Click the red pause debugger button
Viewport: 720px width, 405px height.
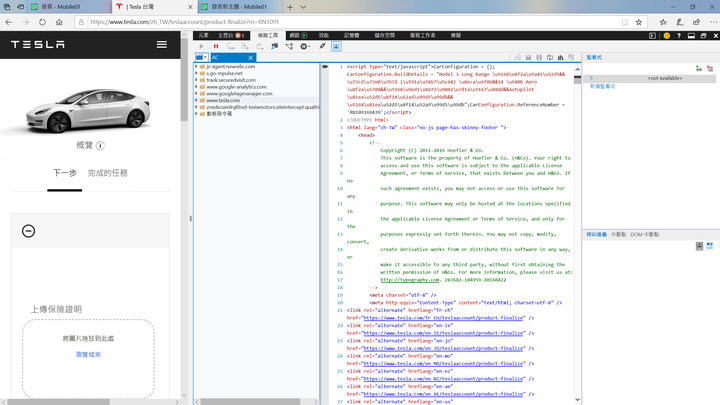click(216, 46)
